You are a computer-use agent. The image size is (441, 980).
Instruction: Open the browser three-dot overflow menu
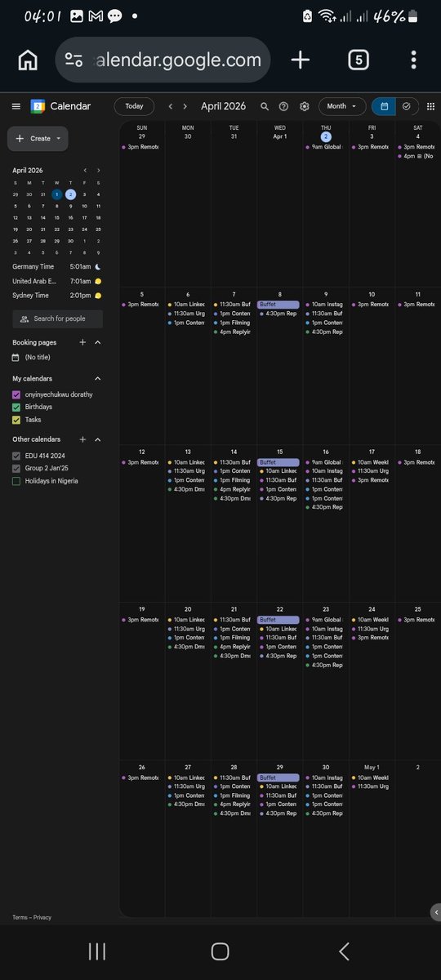click(x=414, y=60)
